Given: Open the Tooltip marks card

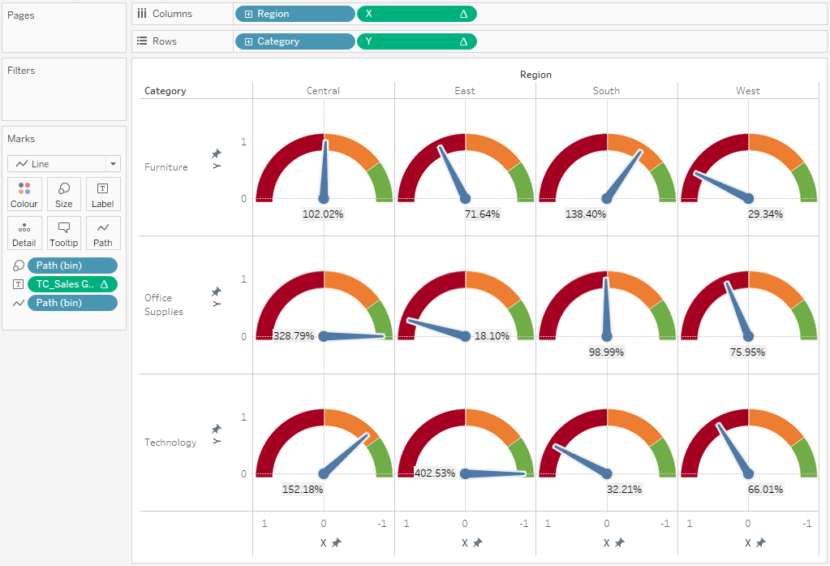Looking at the screenshot, I should tap(64, 233).
